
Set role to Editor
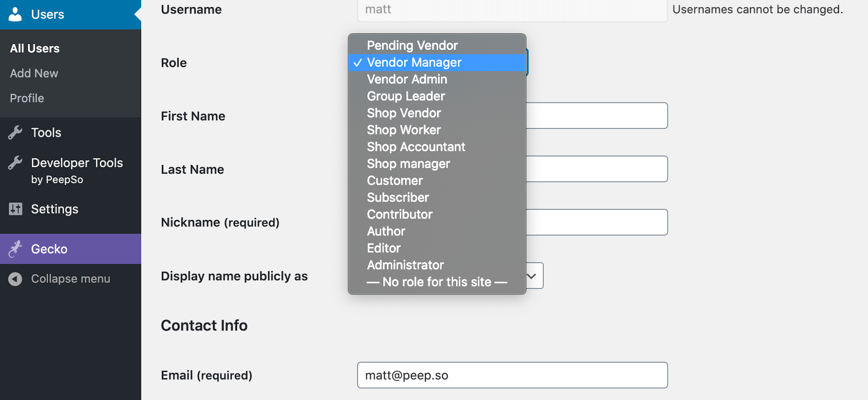tap(437, 248)
